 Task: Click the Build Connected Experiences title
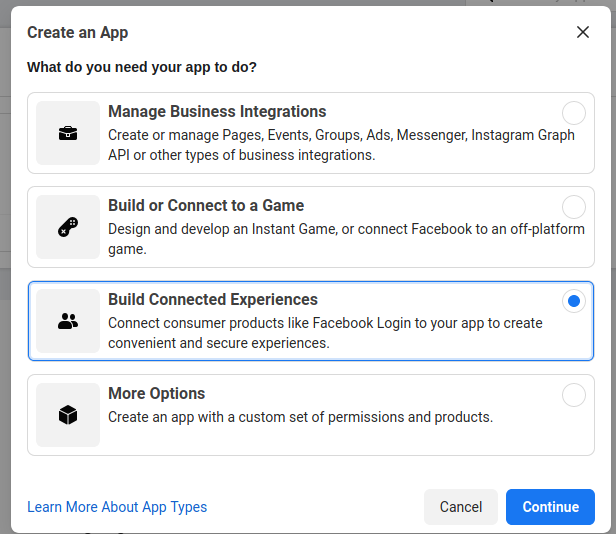point(213,299)
